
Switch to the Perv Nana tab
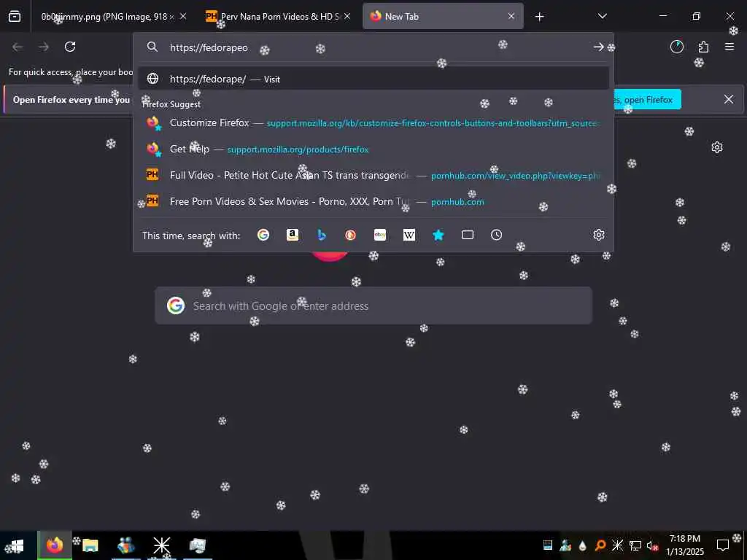coord(279,16)
